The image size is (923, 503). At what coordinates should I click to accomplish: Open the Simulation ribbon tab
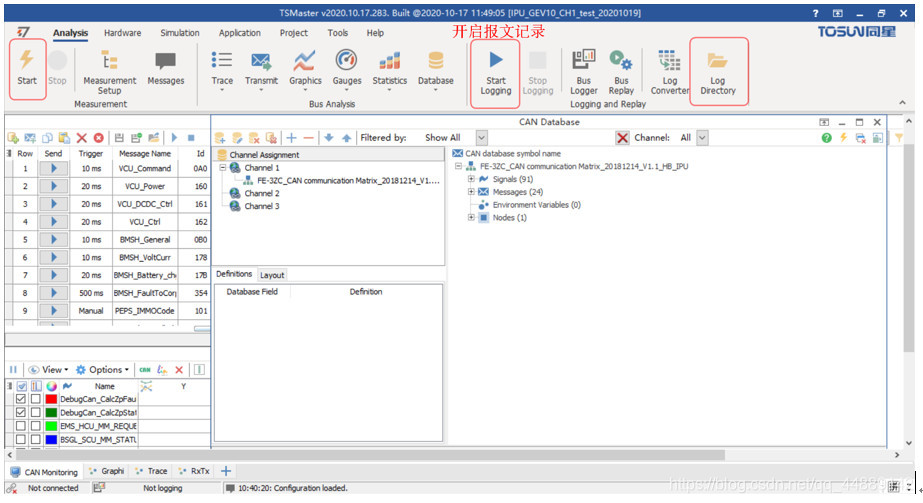click(x=180, y=33)
